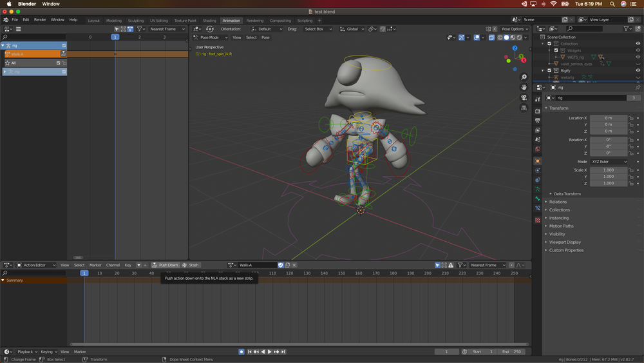Click the hand pan-view gizmo icon
Viewport: 644px width, 363px height.
click(x=524, y=87)
